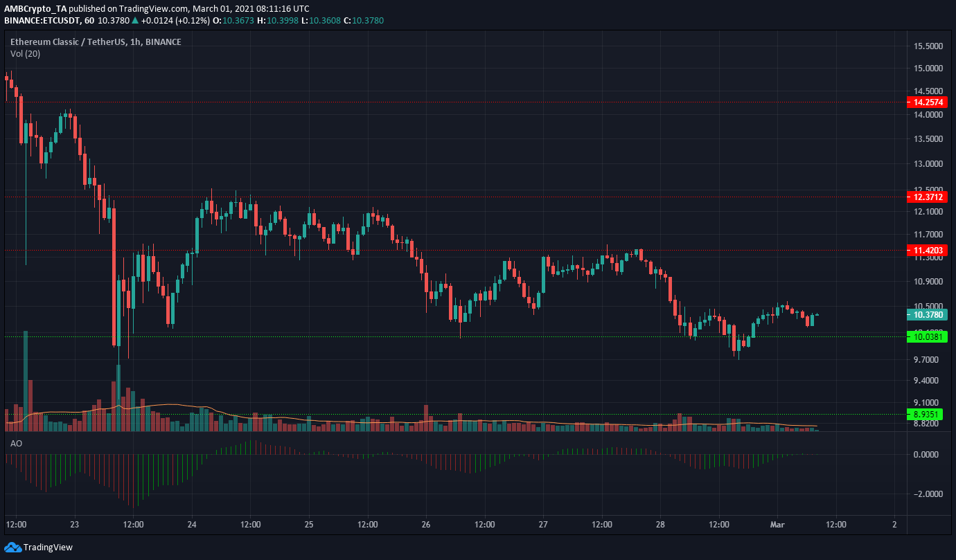The image size is (956, 560).
Task: Select the 8.9351 green support label
Action: point(926,415)
